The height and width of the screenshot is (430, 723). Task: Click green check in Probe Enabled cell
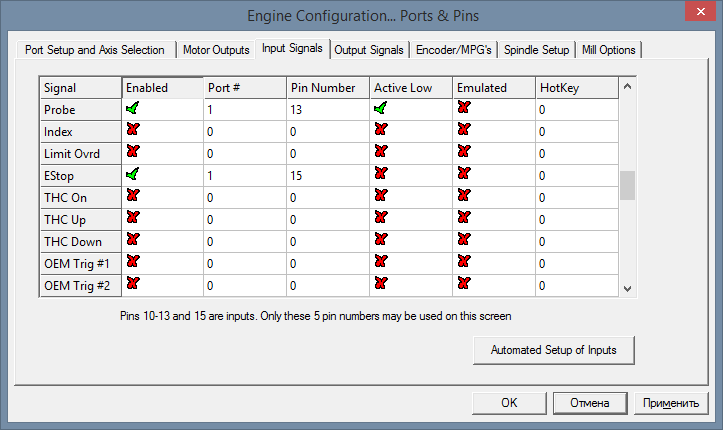tap(133, 109)
